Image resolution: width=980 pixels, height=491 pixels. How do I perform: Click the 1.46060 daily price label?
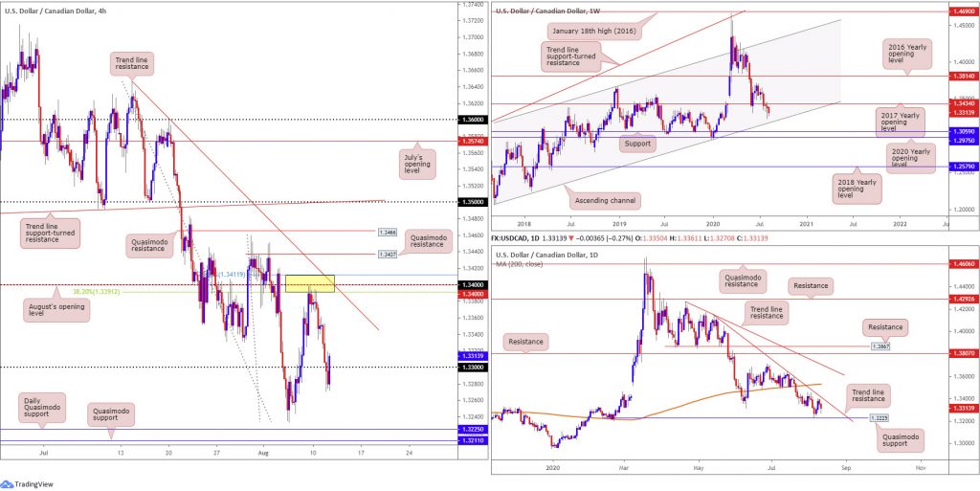(x=965, y=264)
